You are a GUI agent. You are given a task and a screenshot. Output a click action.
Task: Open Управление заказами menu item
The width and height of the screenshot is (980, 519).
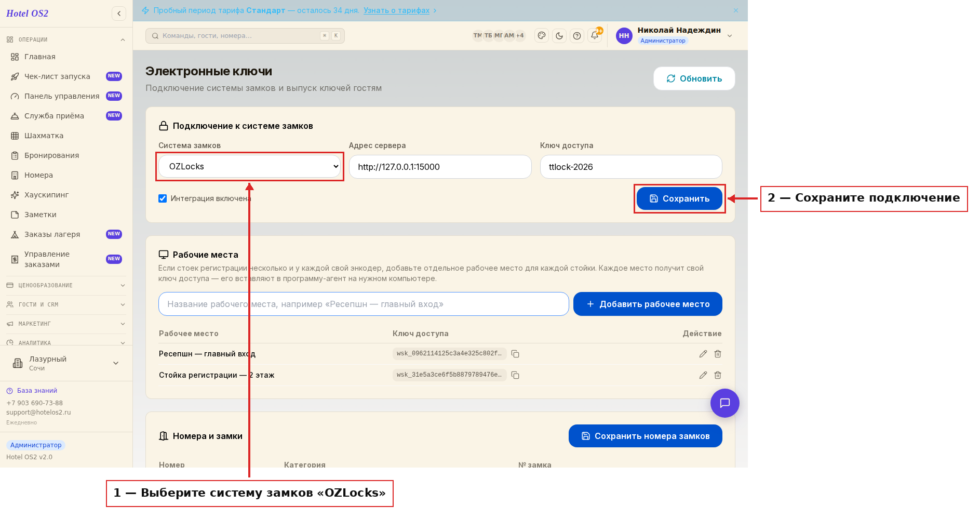click(x=66, y=259)
